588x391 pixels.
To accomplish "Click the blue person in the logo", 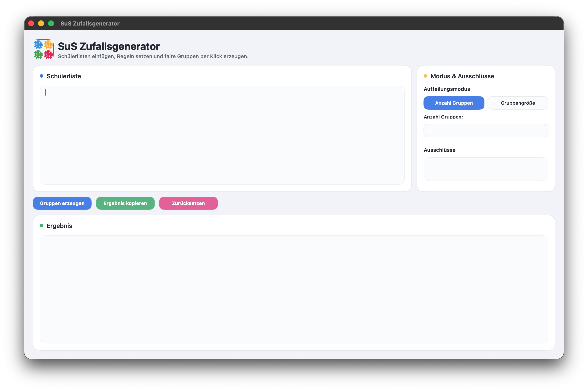I will [x=38, y=45].
